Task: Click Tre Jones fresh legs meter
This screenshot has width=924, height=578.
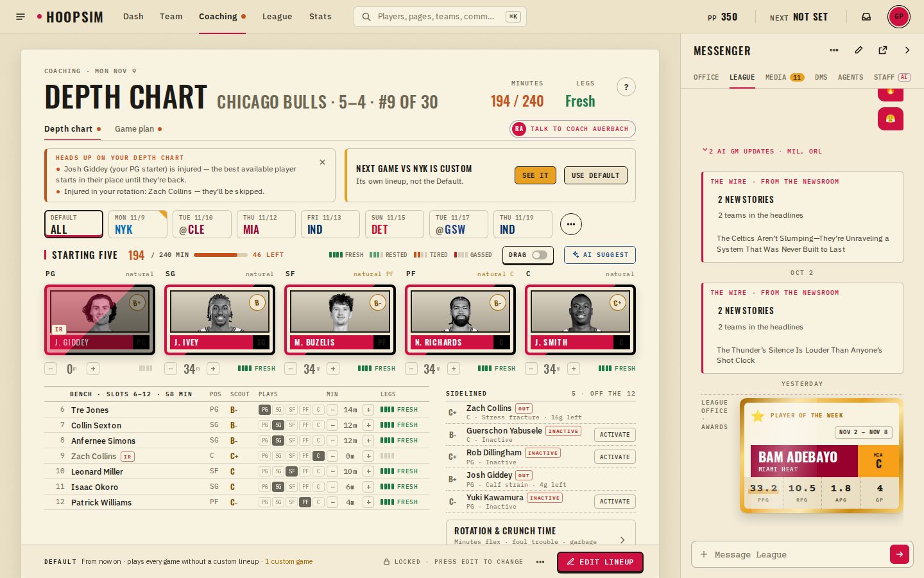Action: point(399,410)
